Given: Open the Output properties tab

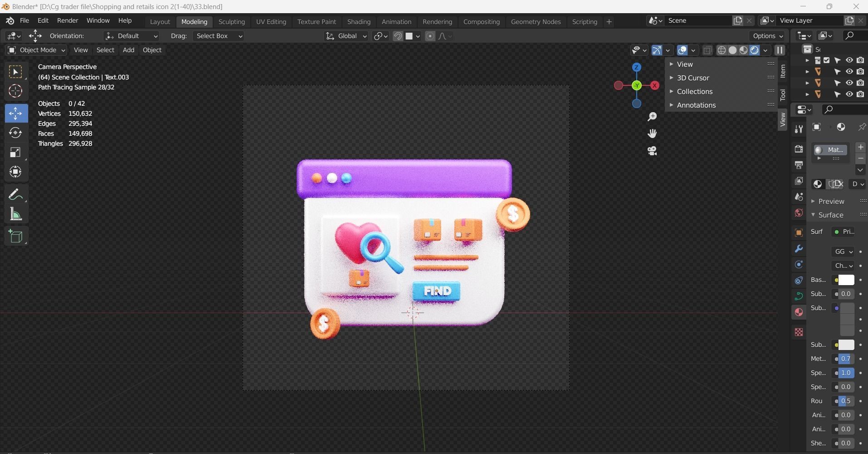Looking at the screenshot, I should 799,165.
